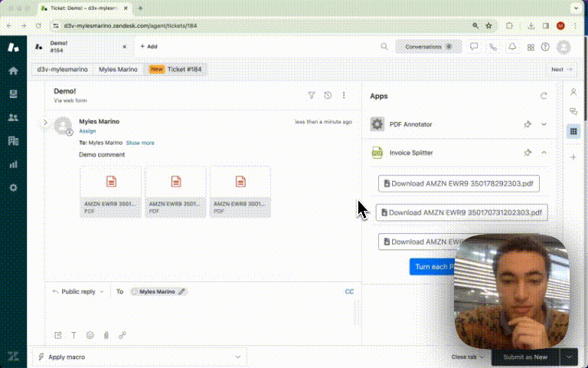Screen dimensions: 588x368
Task: Expand the PDF Annotator app section
Action: click(x=544, y=124)
